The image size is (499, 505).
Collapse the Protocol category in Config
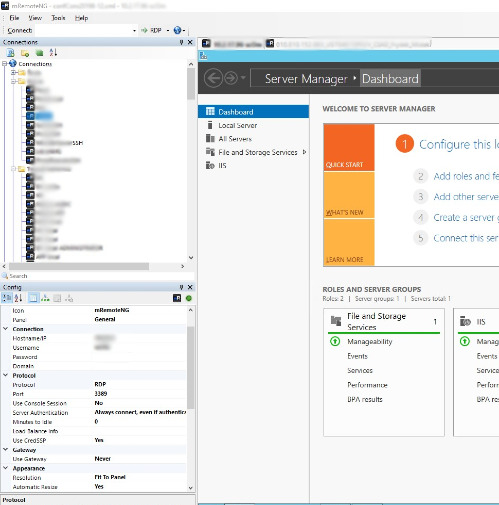6,375
